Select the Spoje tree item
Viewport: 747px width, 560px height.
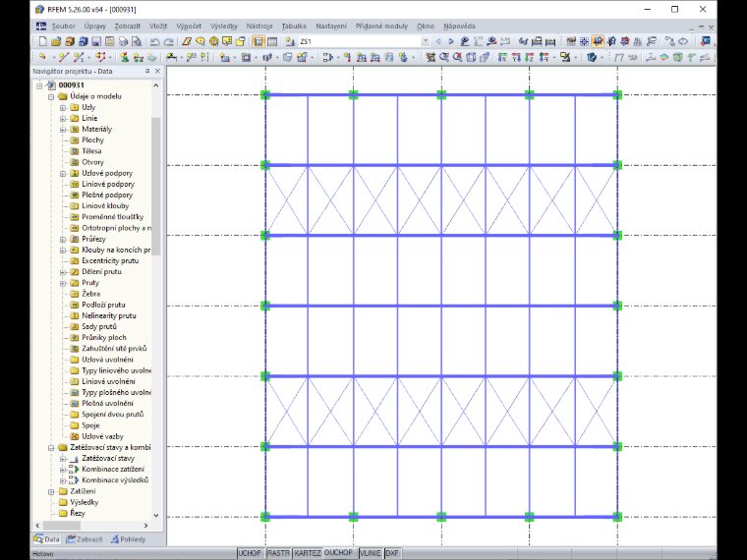pyautogui.click(x=90, y=425)
